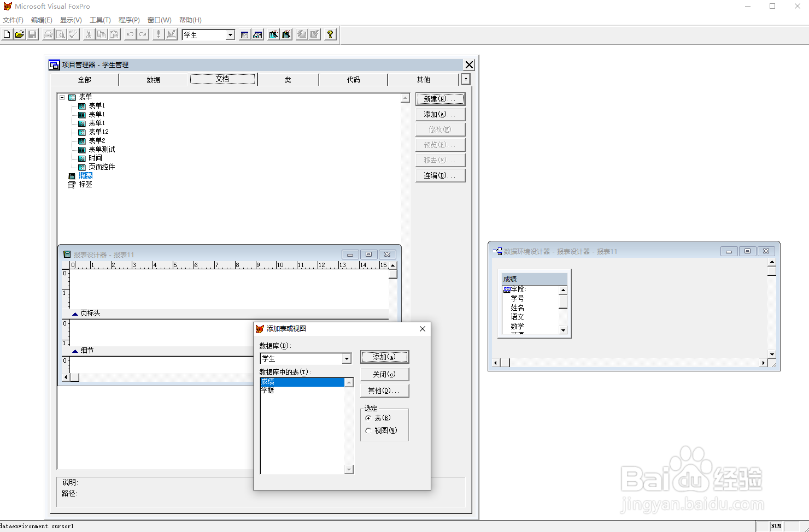Collapse the 表单 tree node
This screenshot has width=809, height=532.
[x=62, y=97]
